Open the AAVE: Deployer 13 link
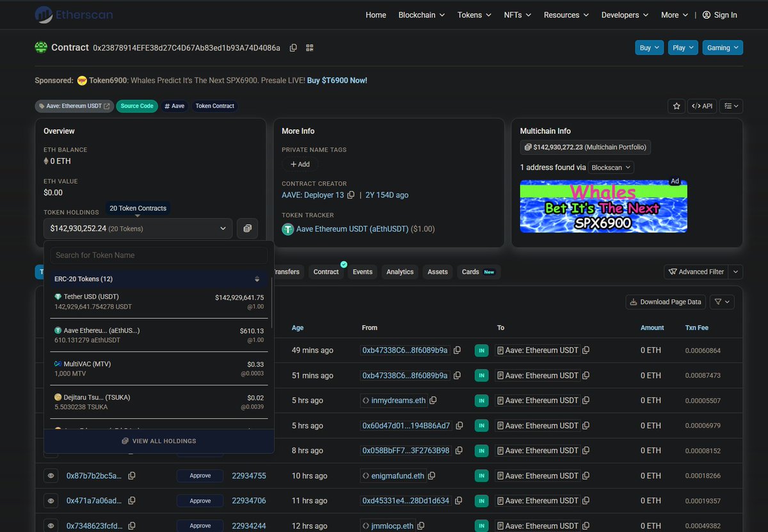 313,195
